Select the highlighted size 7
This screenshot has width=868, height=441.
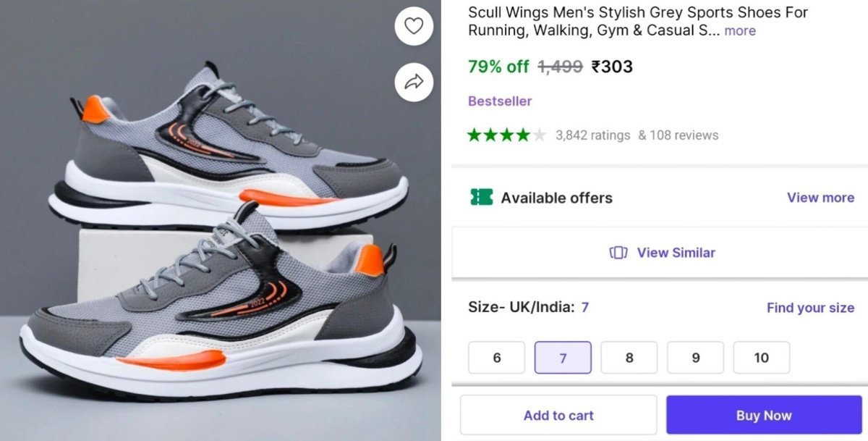pyautogui.click(x=563, y=357)
